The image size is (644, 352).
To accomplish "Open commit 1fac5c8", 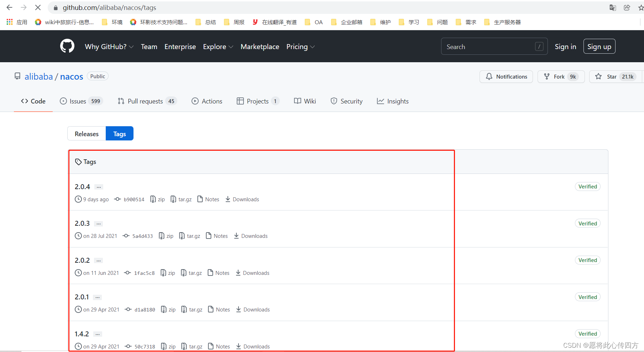I will 140,273.
